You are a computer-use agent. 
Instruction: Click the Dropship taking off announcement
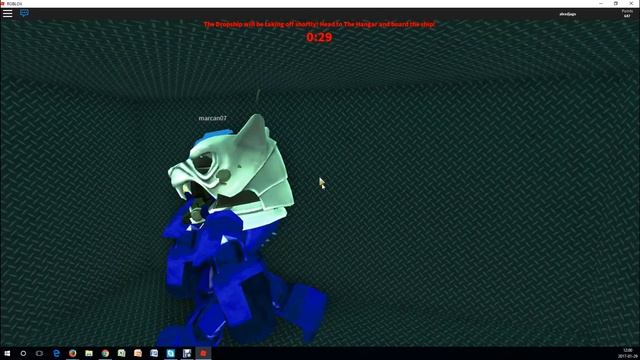pyautogui.click(x=320, y=24)
